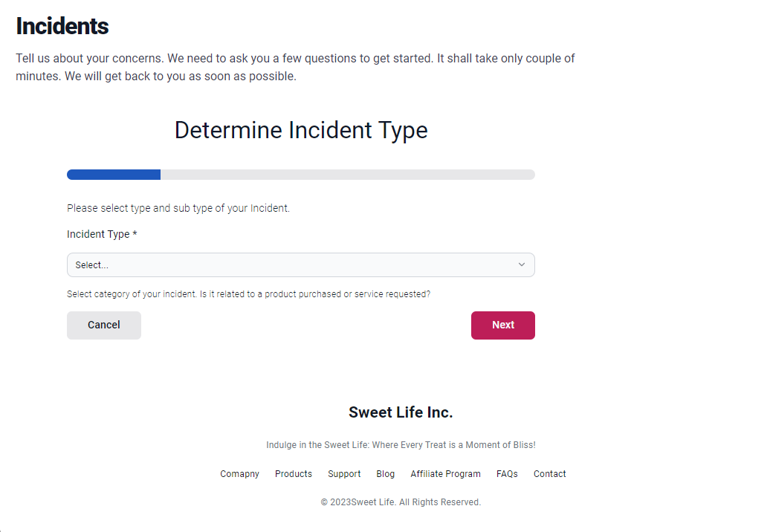Click the Incident Type field label
This screenshot has width=770, height=532.
coord(102,234)
